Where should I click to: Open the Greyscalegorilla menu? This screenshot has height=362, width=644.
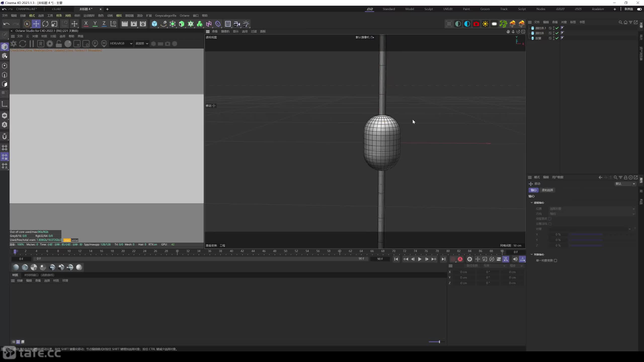pyautogui.click(x=166, y=16)
